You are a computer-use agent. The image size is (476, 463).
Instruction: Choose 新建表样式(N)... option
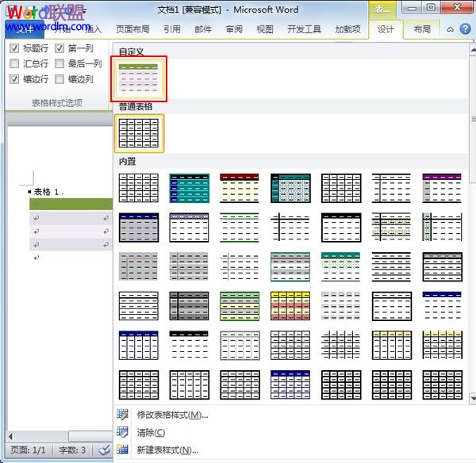tap(167, 450)
